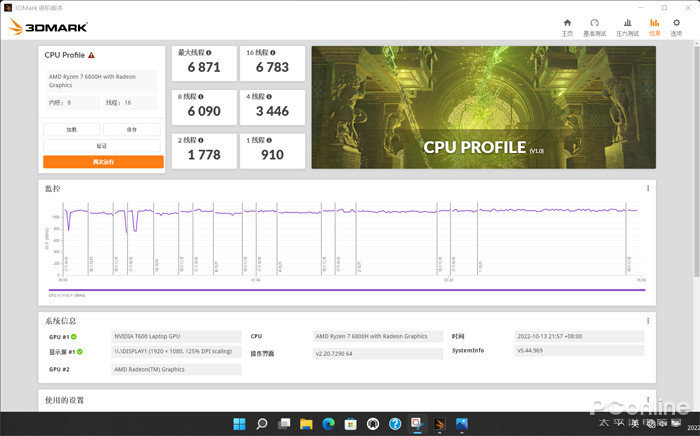Open the blue question-mark help app on taskbar
Image resolution: width=700 pixels, height=436 pixels.
pos(395,424)
